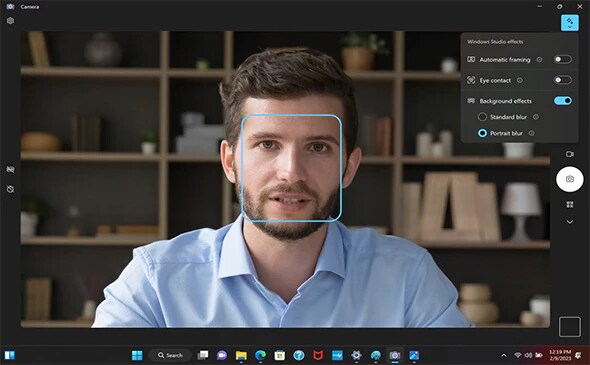Expand more camera modes chevron

[x=570, y=222]
